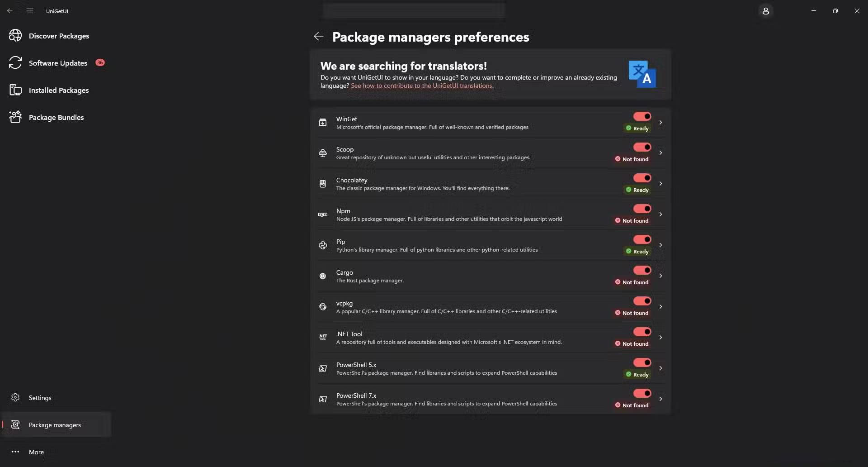Click the Package Bundles icon
868x467 pixels.
tap(15, 117)
